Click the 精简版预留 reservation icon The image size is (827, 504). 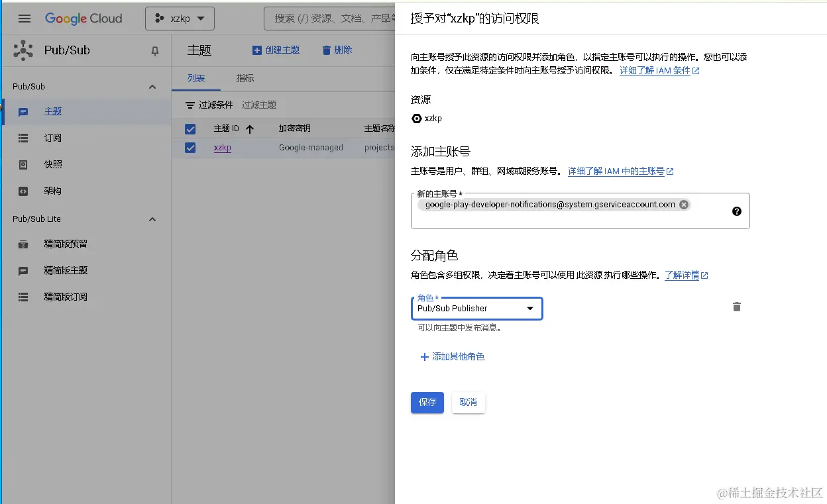tap(23, 244)
